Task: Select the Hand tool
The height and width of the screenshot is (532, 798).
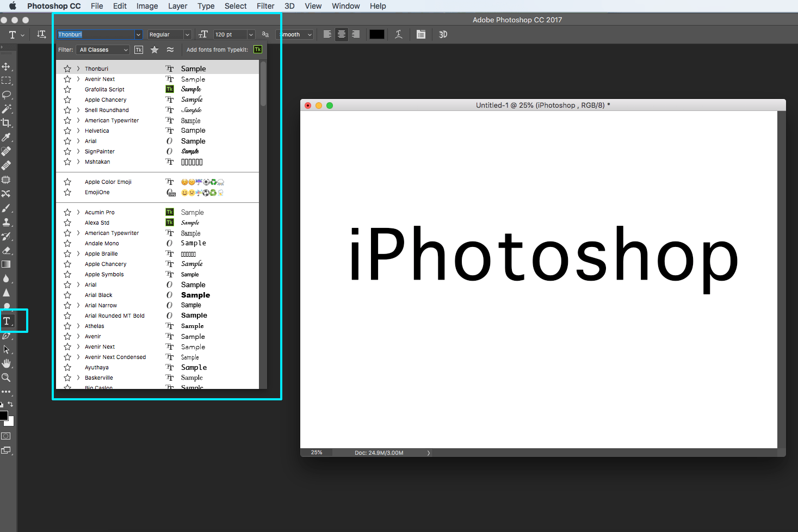Action: pyautogui.click(x=6, y=363)
